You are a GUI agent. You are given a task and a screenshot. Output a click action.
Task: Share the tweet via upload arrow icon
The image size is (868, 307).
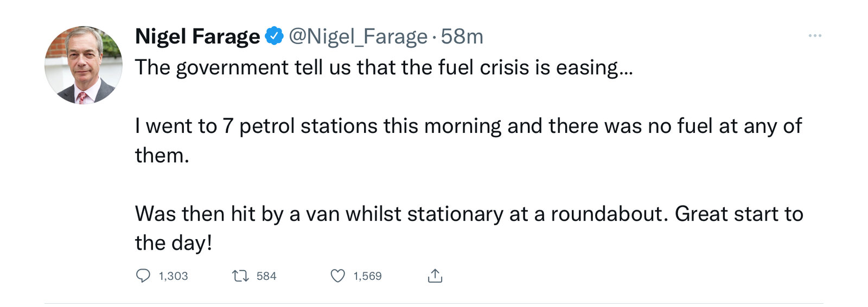(435, 276)
